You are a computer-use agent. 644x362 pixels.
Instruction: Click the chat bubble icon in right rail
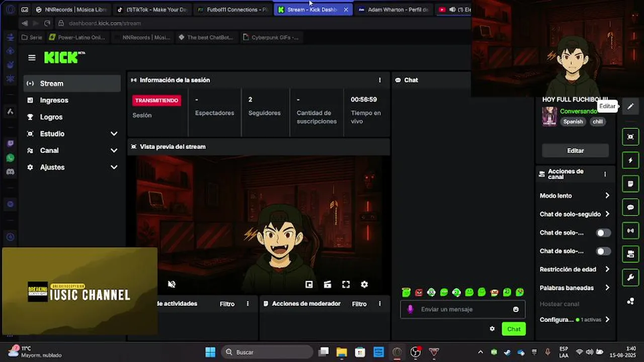[630, 207]
